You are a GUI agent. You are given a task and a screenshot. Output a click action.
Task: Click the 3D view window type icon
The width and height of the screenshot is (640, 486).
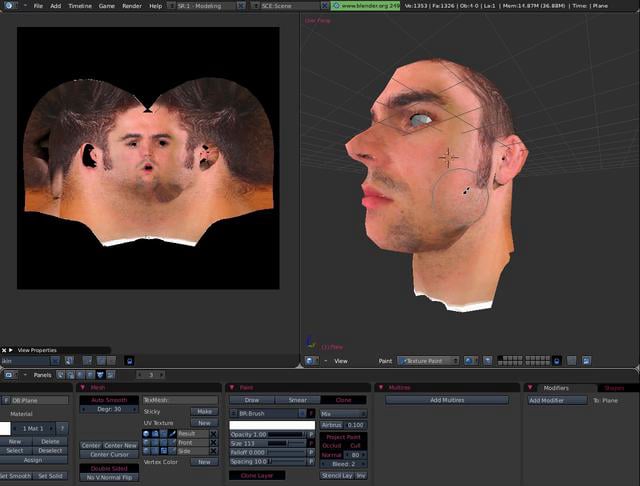pos(310,361)
